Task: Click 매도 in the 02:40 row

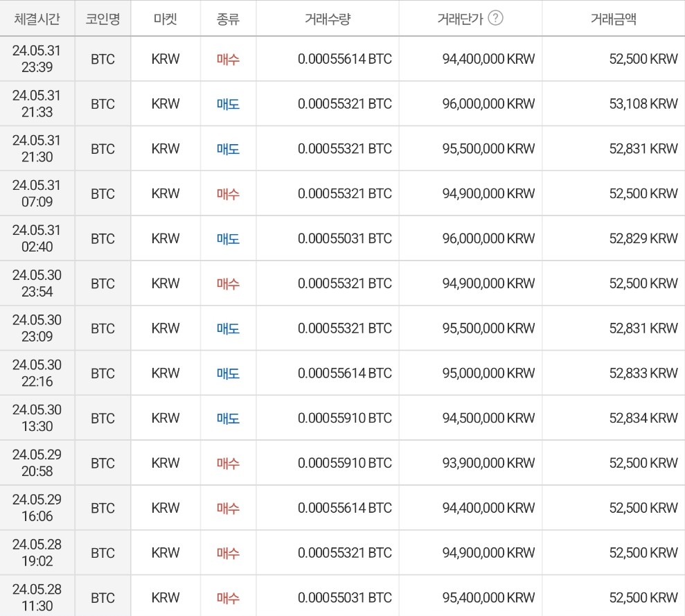Action: [x=228, y=238]
